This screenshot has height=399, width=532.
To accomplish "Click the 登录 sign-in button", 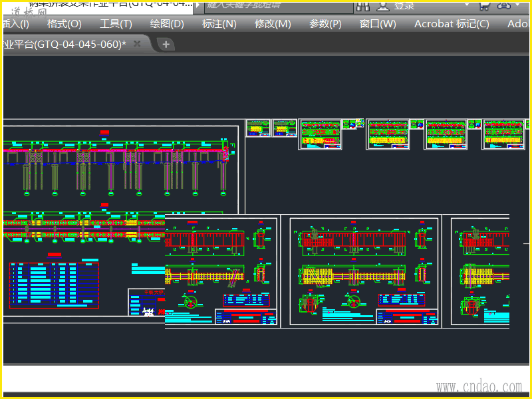I will (x=404, y=6).
